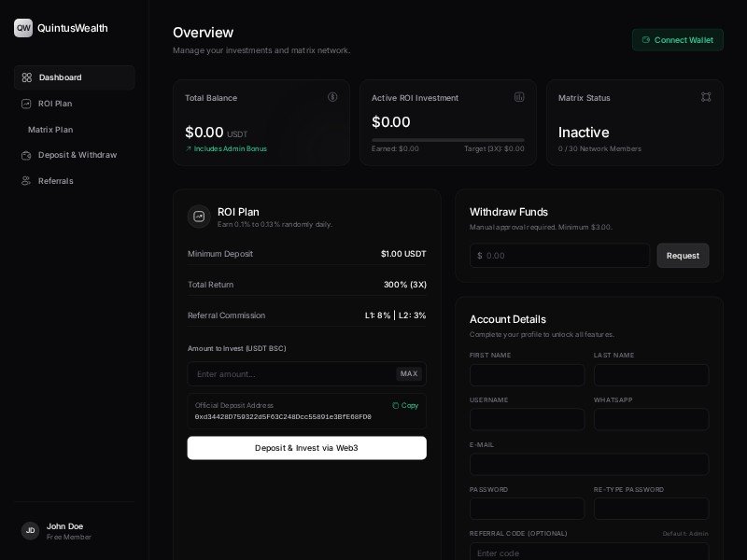Click the JD user avatar

(x=30, y=530)
